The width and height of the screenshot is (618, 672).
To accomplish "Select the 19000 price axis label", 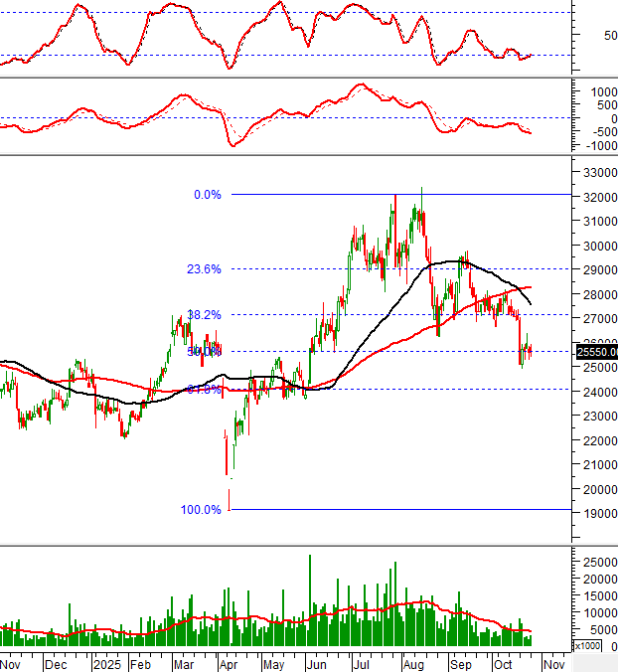I will 597,514.
